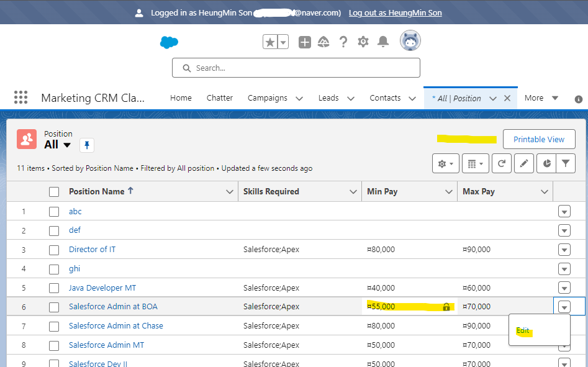Click the Printable View button
Viewport: 588px width, 367px height.
pos(539,140)
